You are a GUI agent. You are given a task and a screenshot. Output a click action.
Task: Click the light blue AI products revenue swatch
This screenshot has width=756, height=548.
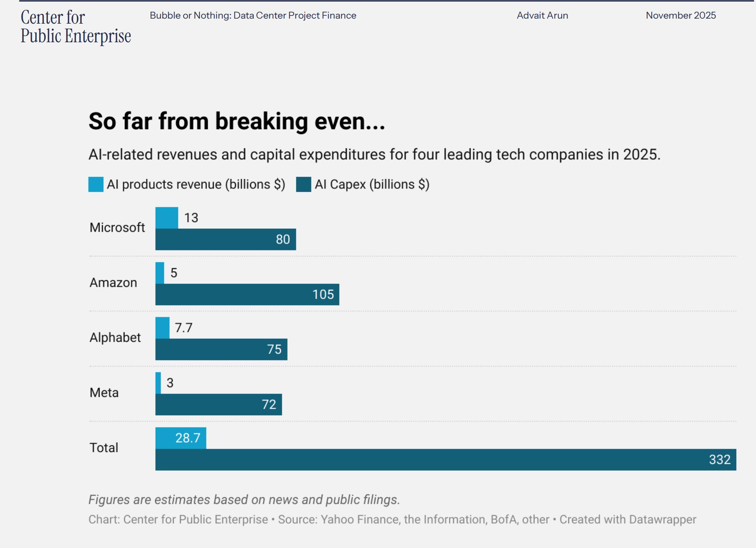(96, 184)
